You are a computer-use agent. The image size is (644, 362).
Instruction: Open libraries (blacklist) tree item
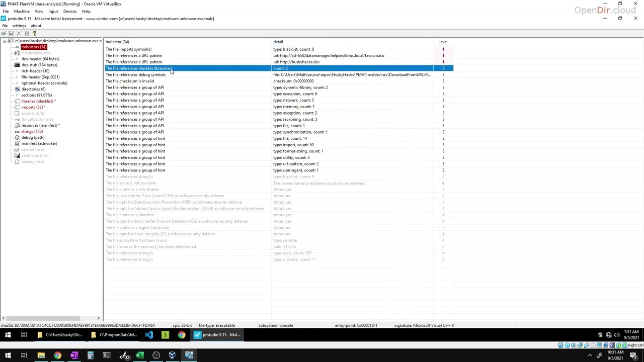coord(38,101)
